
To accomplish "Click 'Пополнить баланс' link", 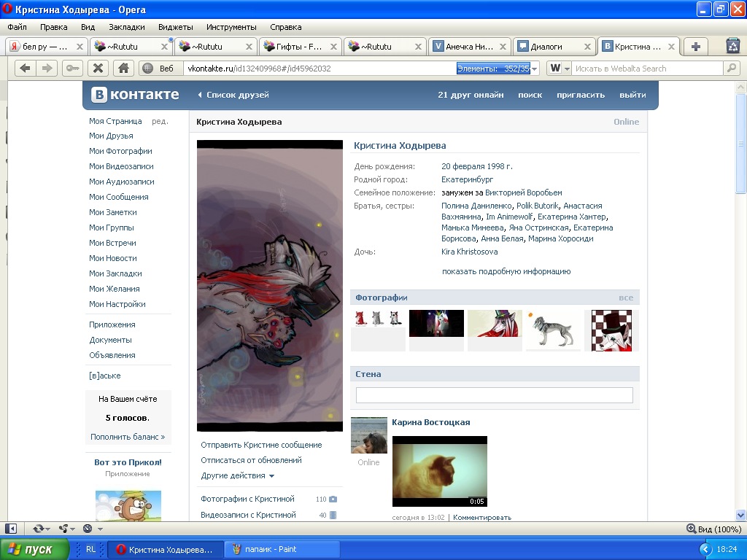I will point(128,437).
